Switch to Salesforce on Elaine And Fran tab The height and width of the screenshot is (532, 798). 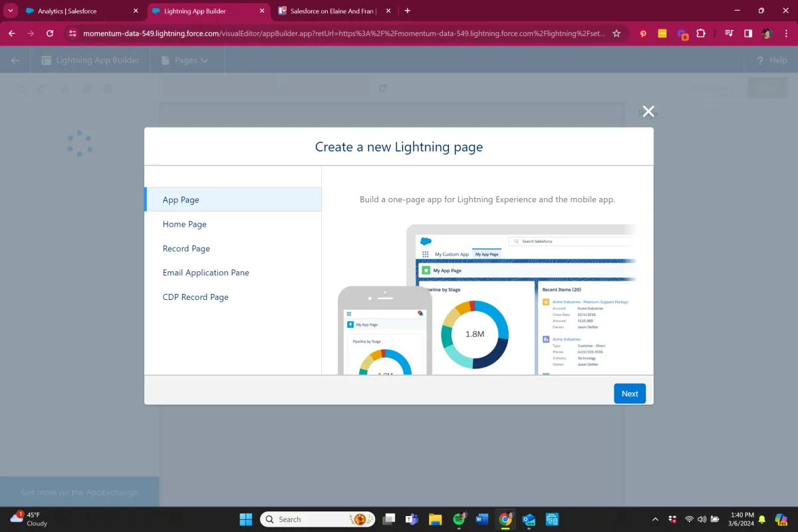[332, 11]
